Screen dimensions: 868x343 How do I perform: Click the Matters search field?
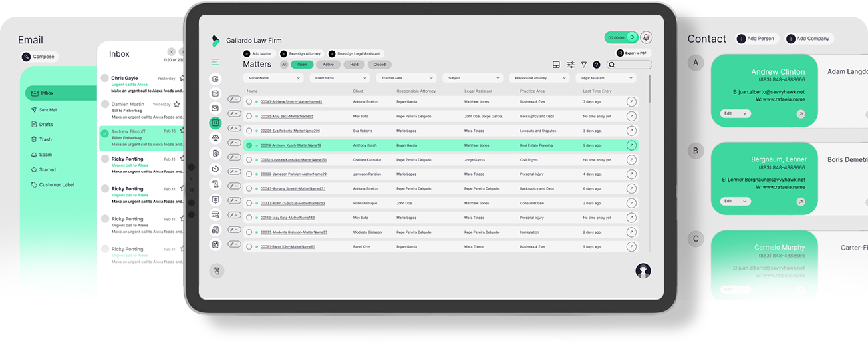point(629,65)
